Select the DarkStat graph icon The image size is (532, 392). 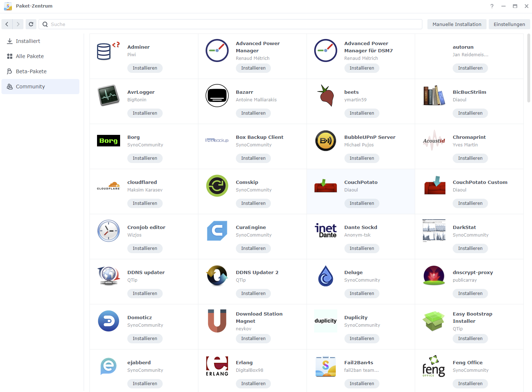(434, 231)
